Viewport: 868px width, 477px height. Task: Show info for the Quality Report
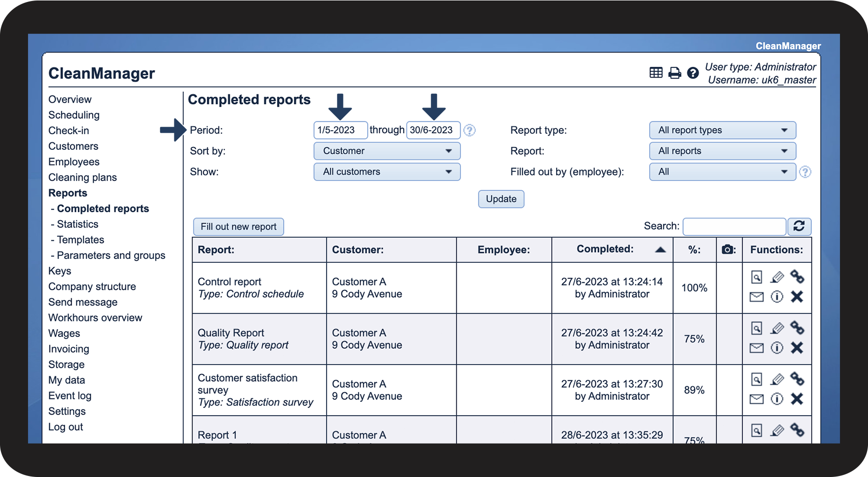tap(777, 348)
